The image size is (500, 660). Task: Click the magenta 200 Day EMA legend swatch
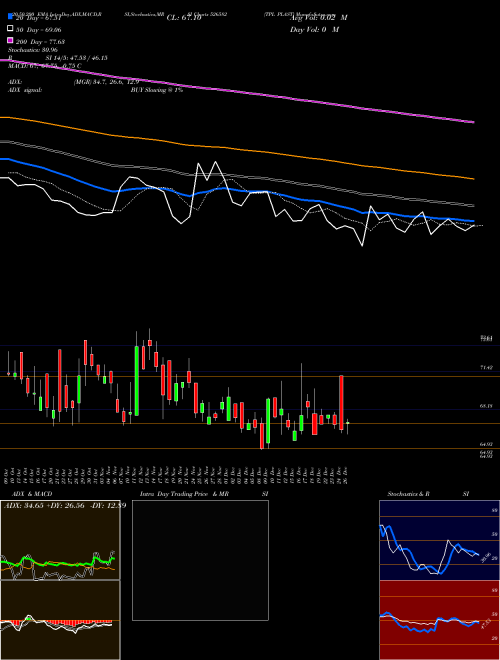[x=10, y=41]
